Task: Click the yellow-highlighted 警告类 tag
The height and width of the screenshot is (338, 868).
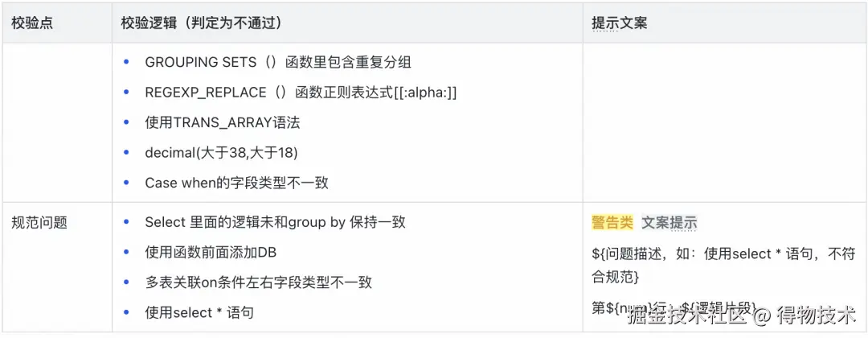Action: tap(612, 223)
